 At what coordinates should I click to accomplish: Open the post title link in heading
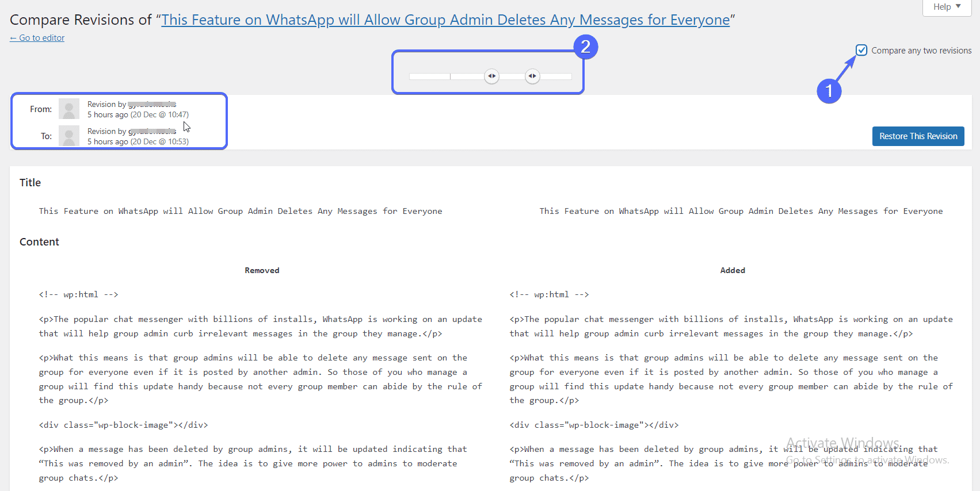click(x=445, y=20)
